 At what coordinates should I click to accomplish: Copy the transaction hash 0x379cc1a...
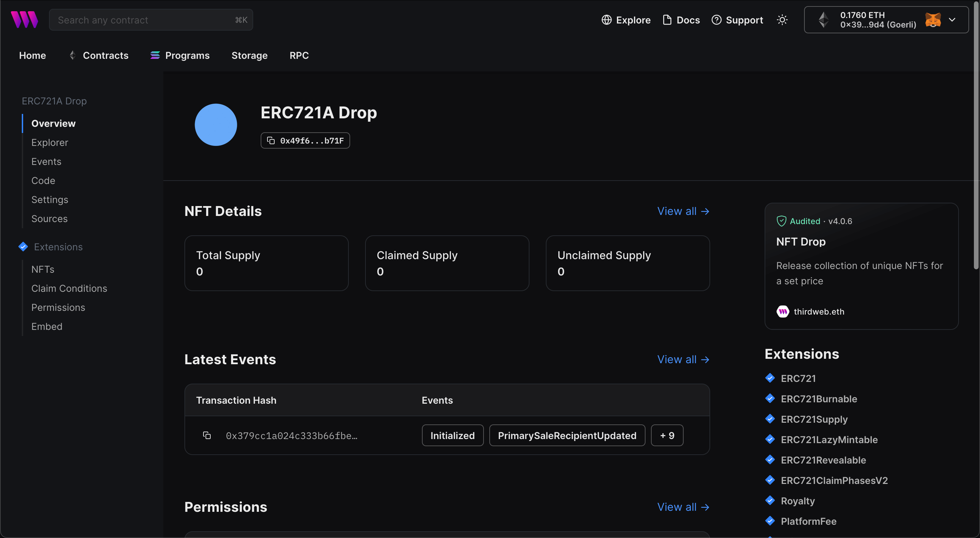pos(207,435)
